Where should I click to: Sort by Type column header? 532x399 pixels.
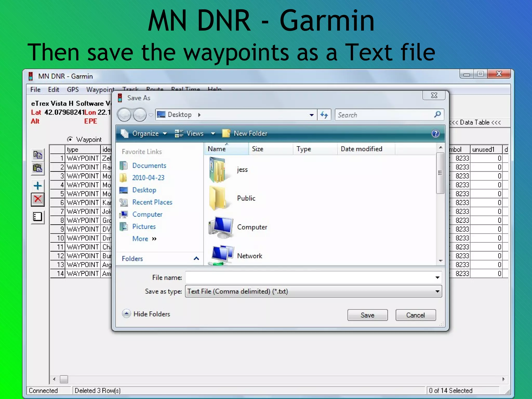tap(315, 149)
